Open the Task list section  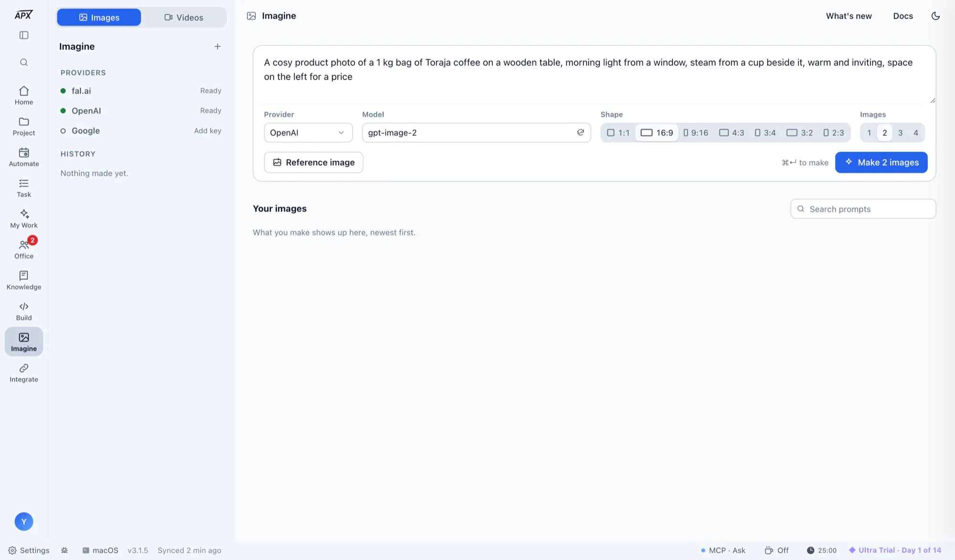tap(24, 188)
